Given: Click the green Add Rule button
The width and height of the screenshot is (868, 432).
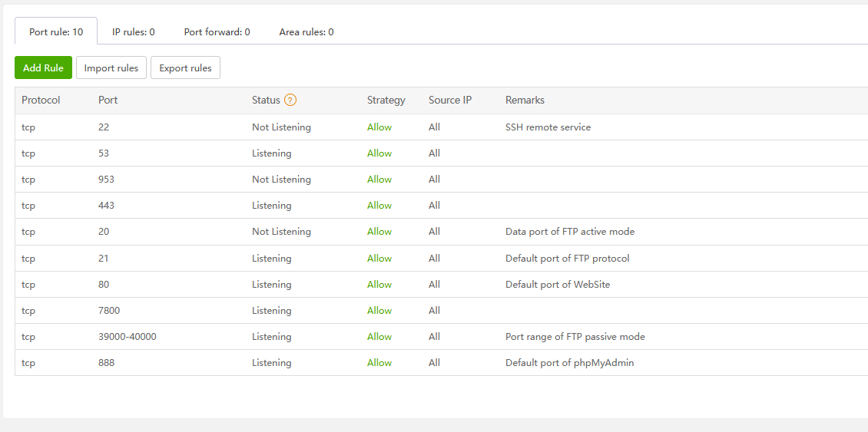Looking at the screenshot, I should pos(43,68).
